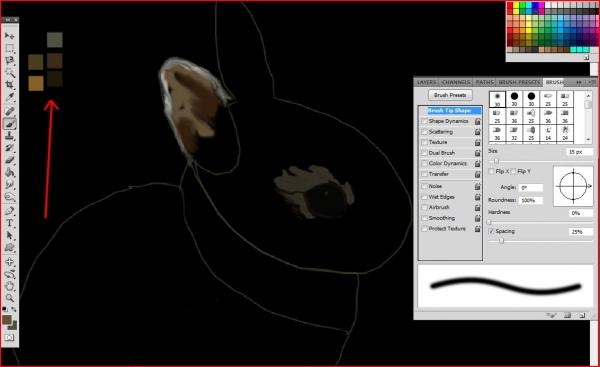Screen dimensions: 600x367
Task: Select the Rectangular Marquee tool
Action: [x=10, y=48]
